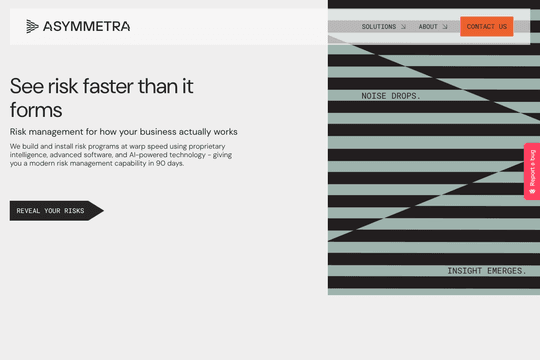Click the 'We build and install risk programs' paragraph
The image size is (540, 360).
coord(121,155)
